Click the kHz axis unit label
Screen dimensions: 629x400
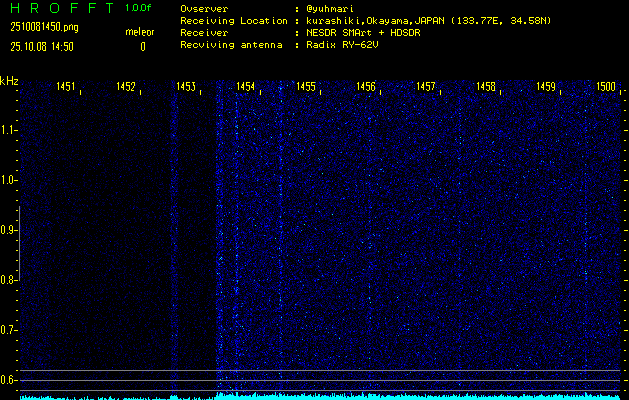tap(9, 80)
